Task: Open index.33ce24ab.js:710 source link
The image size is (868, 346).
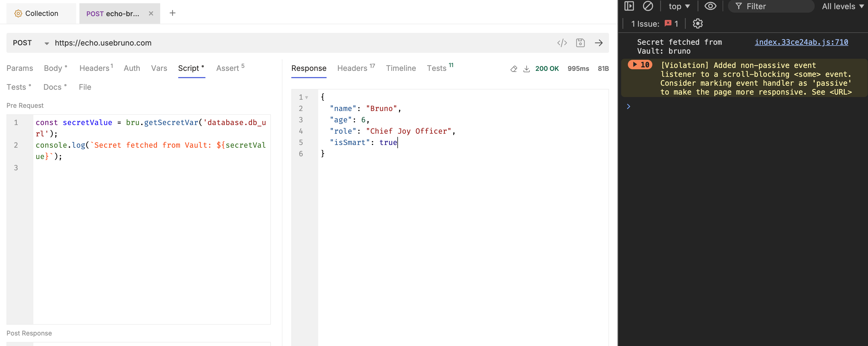Action: point(801,42)
